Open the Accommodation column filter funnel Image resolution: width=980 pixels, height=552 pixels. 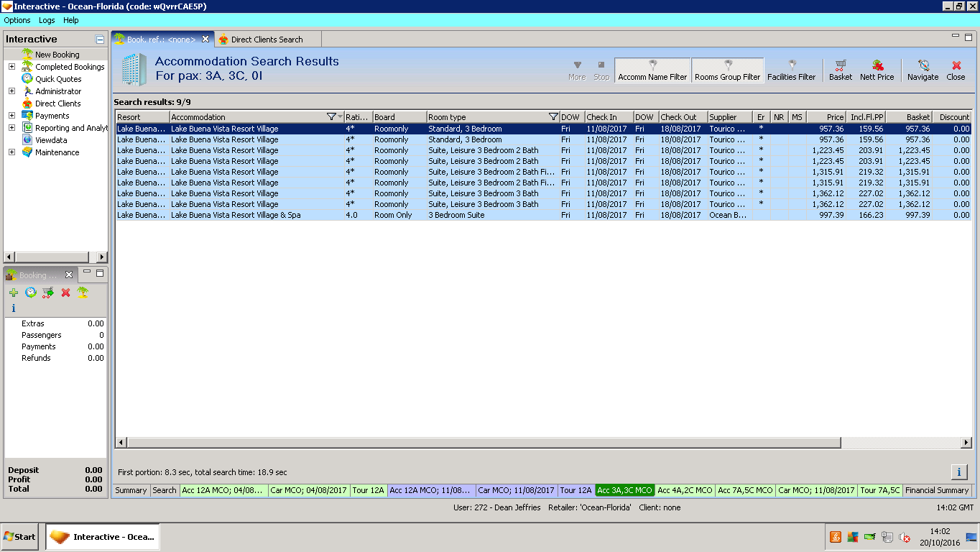(331, 117)
